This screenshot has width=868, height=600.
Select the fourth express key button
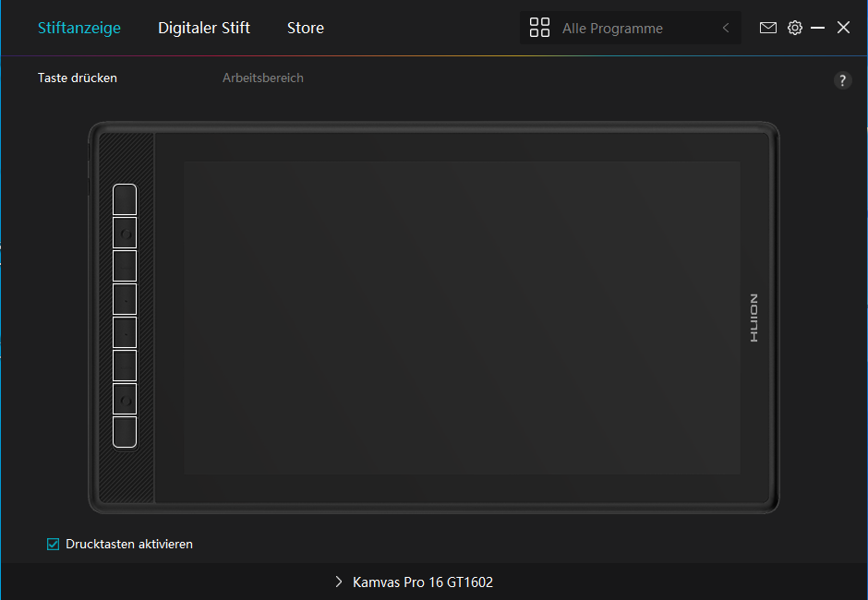pos(125,299)
